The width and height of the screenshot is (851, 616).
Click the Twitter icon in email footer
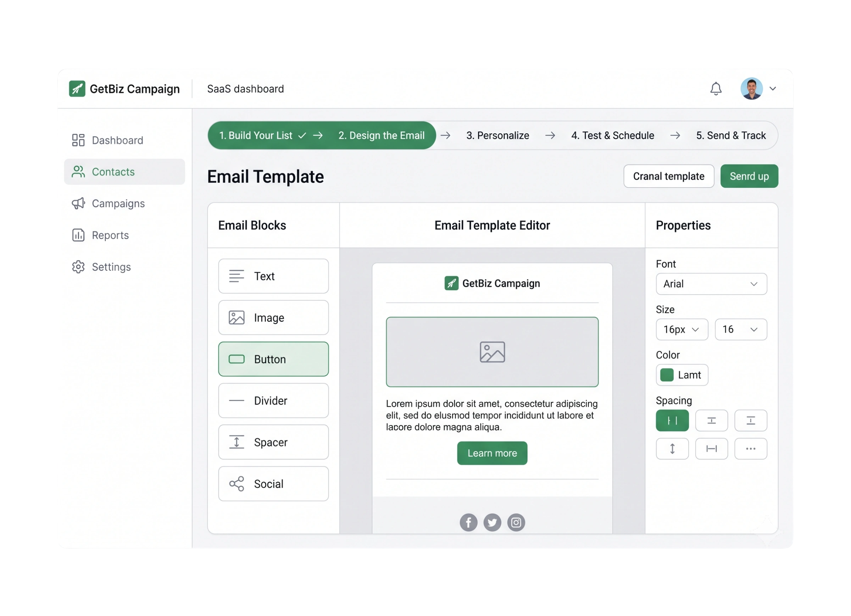(x=492, y=522)
